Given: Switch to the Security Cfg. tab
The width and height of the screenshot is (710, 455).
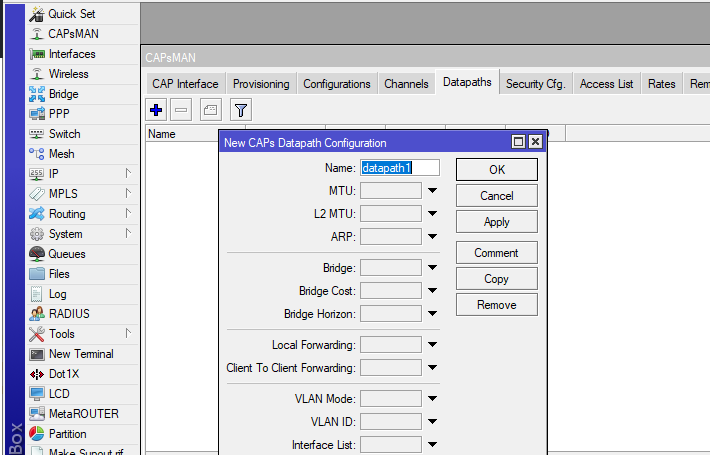Looking at the screenshot, I should 535,84.
